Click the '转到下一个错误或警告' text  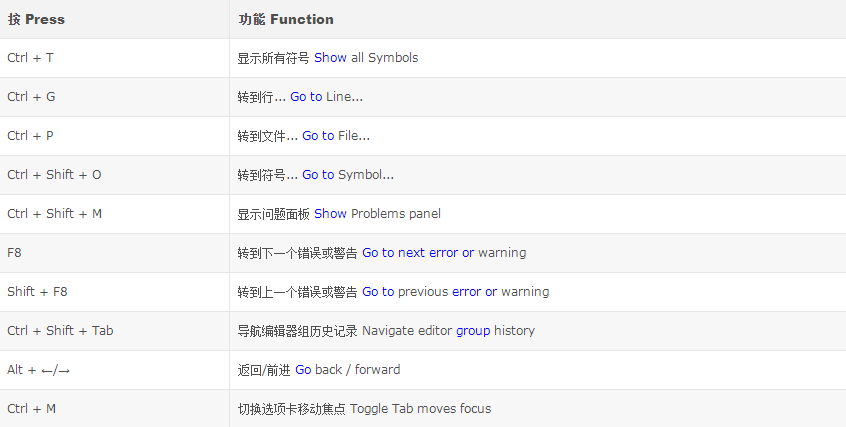click(297, 253)
